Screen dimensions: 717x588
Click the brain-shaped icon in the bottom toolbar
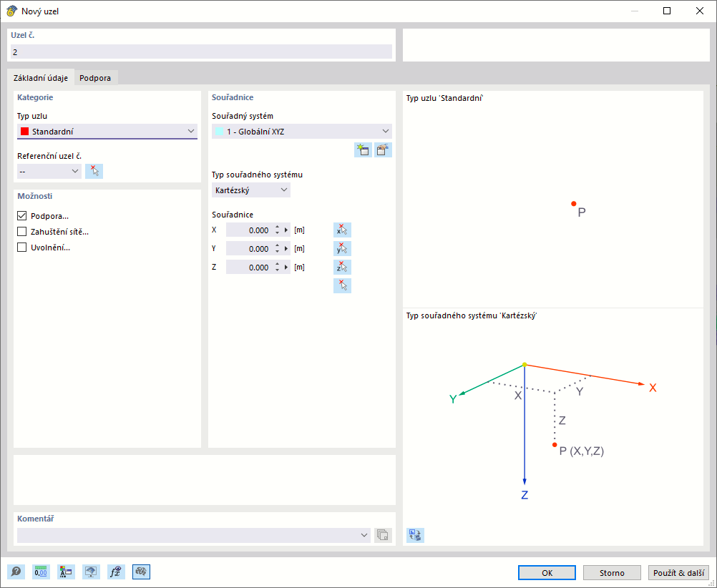[x=141, y=572]
